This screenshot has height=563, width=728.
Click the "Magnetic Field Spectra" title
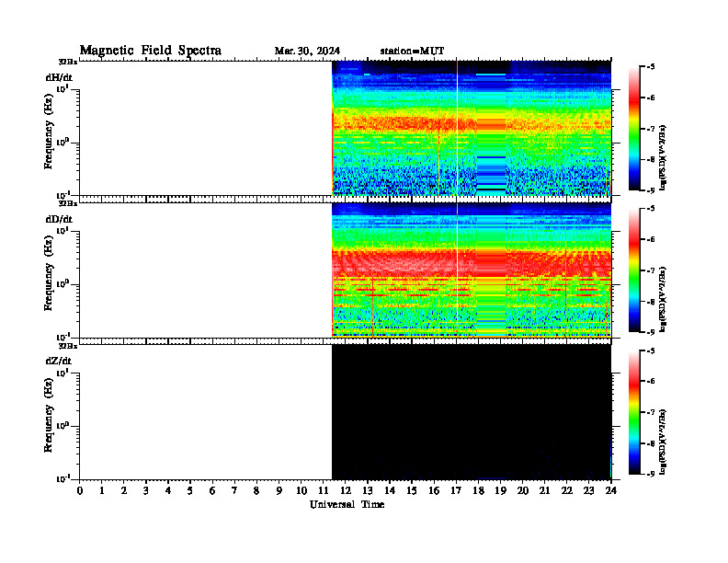coord(151,51)
